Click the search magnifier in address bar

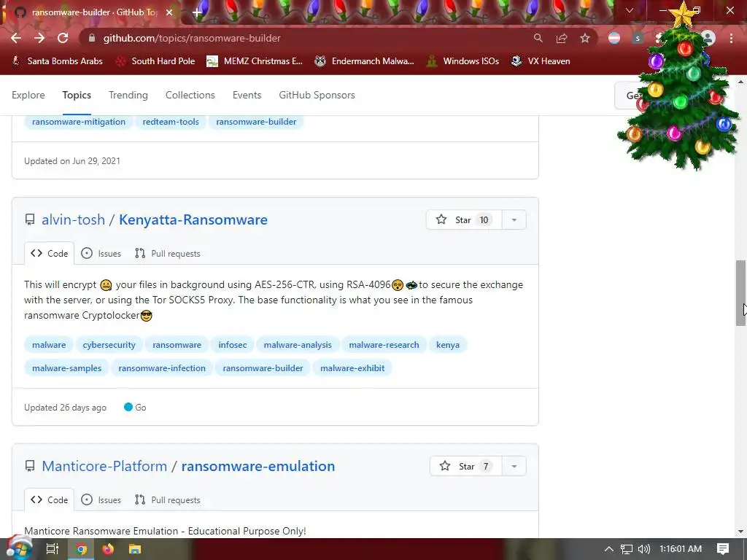[x=538, y=38]
